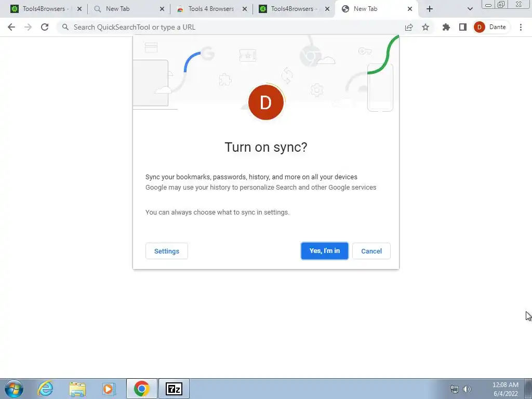Confirm sync with Yes, I'm in
The image size is (532, 399).
pyautogui.click(x=324, y=251)
